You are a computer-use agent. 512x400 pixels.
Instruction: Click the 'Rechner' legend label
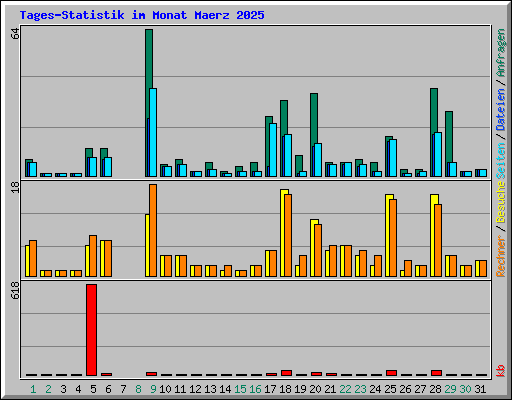click(x=500, y=256)
